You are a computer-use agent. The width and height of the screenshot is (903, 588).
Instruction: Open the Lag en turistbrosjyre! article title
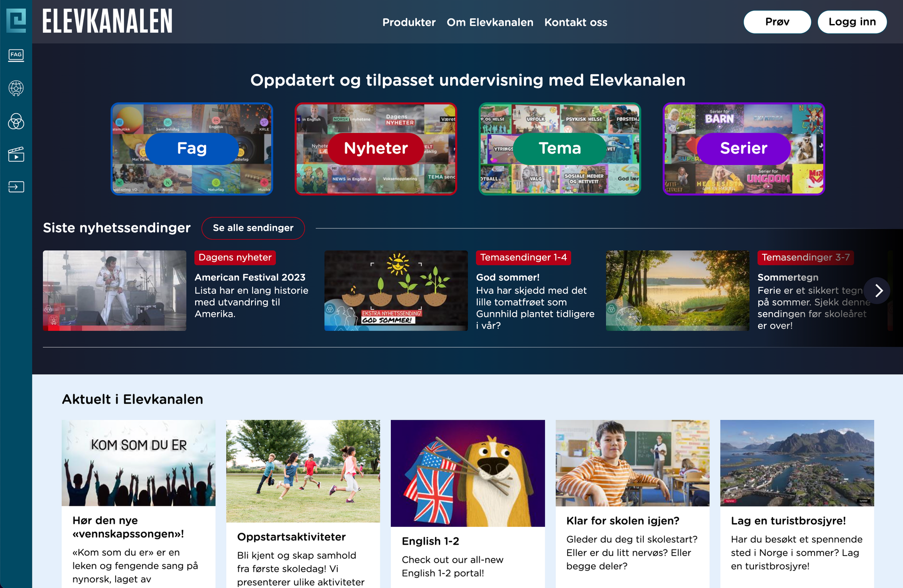(x=788, y=521)
